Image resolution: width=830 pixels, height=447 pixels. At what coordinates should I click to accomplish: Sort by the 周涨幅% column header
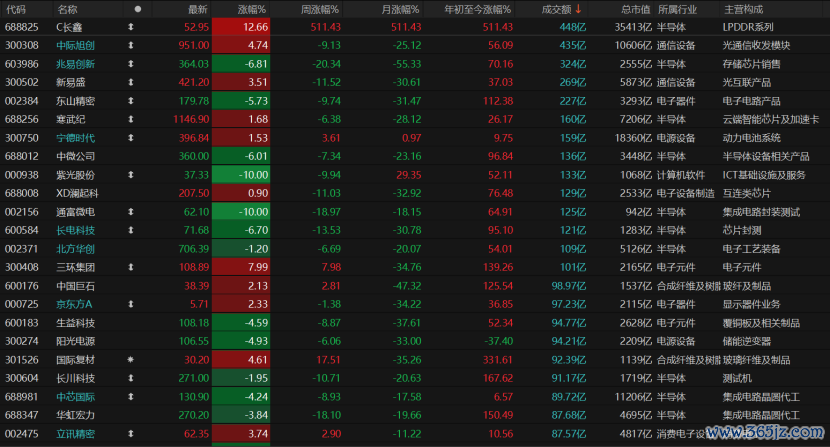click(319, 10)
